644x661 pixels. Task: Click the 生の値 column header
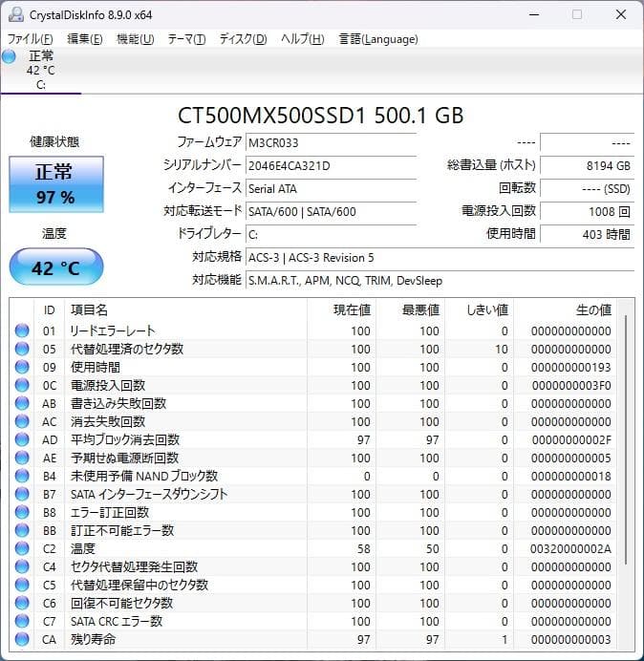coord(565,309)
